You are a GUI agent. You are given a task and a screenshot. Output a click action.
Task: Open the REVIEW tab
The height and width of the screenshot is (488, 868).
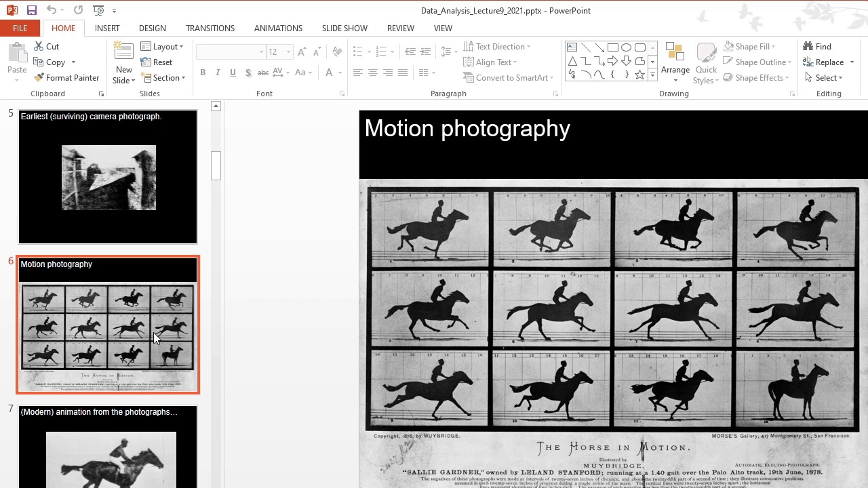[400, 28]
